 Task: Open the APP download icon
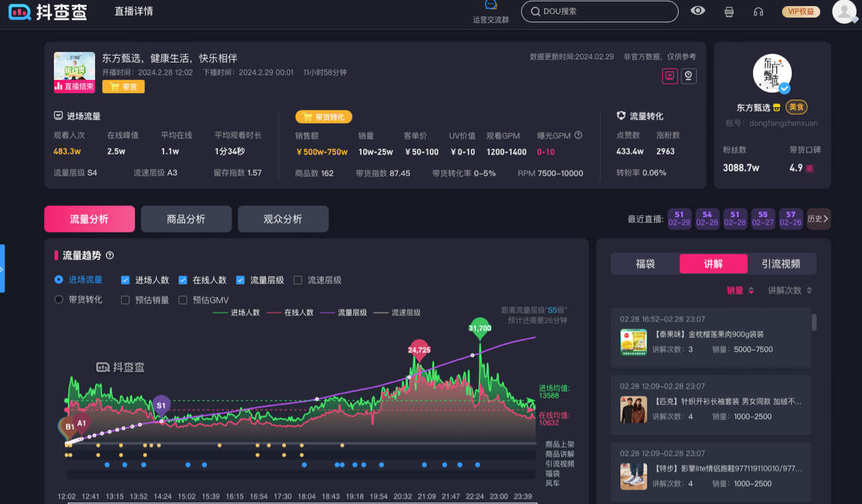(x=729, y=11)
